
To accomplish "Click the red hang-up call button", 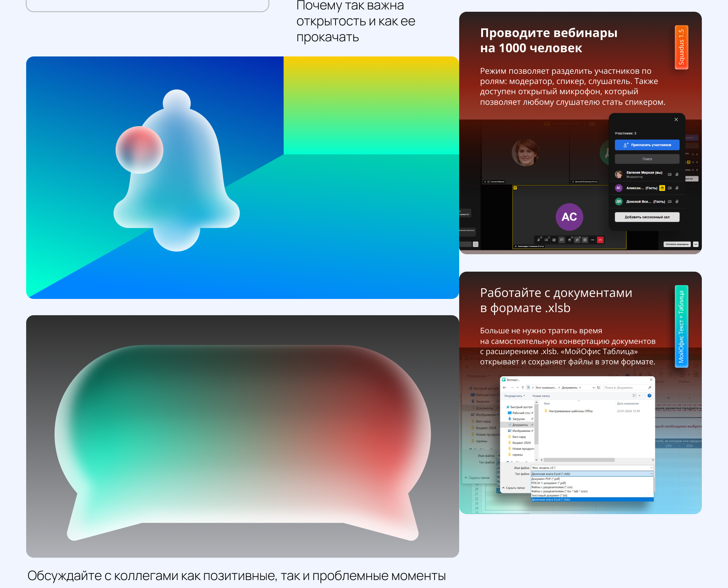I will (600, 240).
